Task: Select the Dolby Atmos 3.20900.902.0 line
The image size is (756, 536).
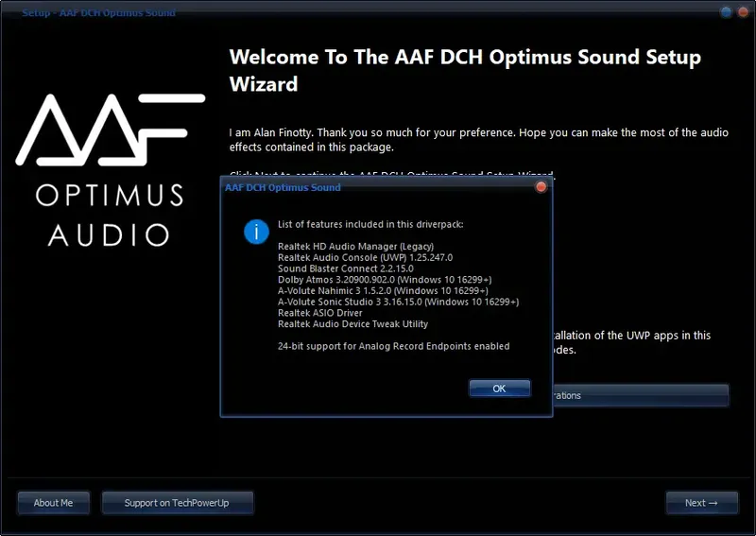Action: (385, 280)
